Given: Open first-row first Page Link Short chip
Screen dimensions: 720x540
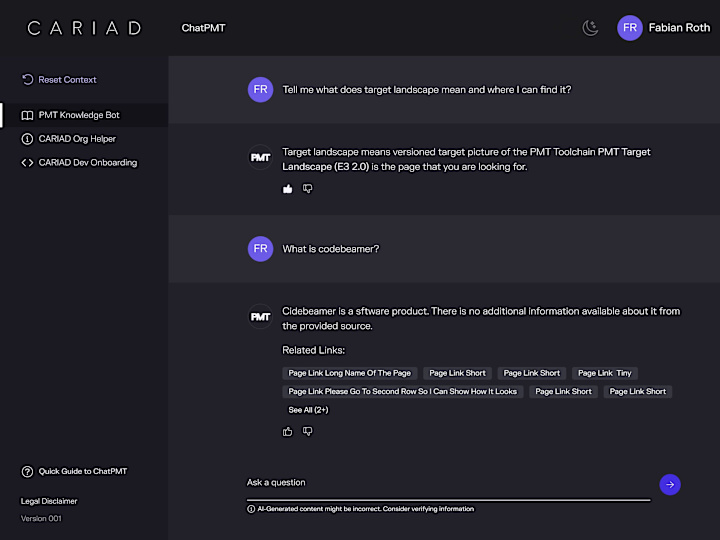Looking at the screenshot, I should (457, 373).
